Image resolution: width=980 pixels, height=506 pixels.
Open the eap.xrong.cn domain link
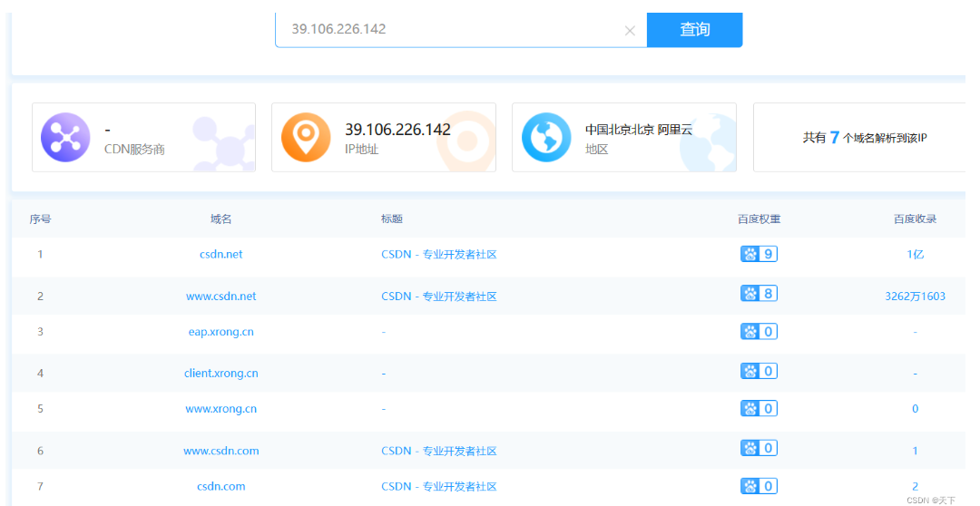221,332
